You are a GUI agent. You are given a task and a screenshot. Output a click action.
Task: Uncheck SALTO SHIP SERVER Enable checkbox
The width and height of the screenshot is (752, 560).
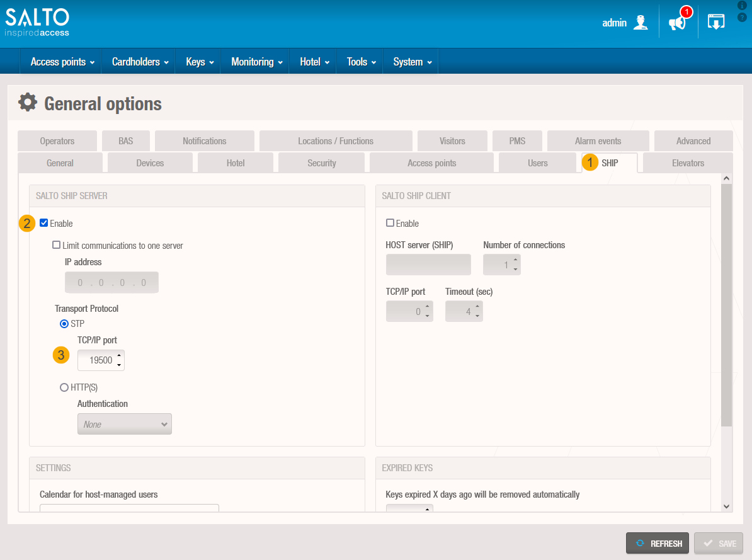[x=44, y=223]
